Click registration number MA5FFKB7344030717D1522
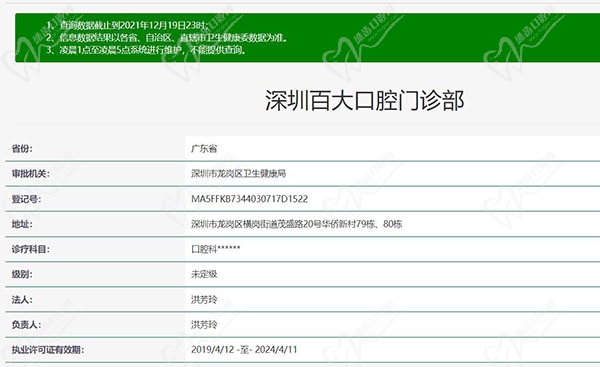Image resolution: width=600 pixels, height=367 pixels. tap(249, 199)
